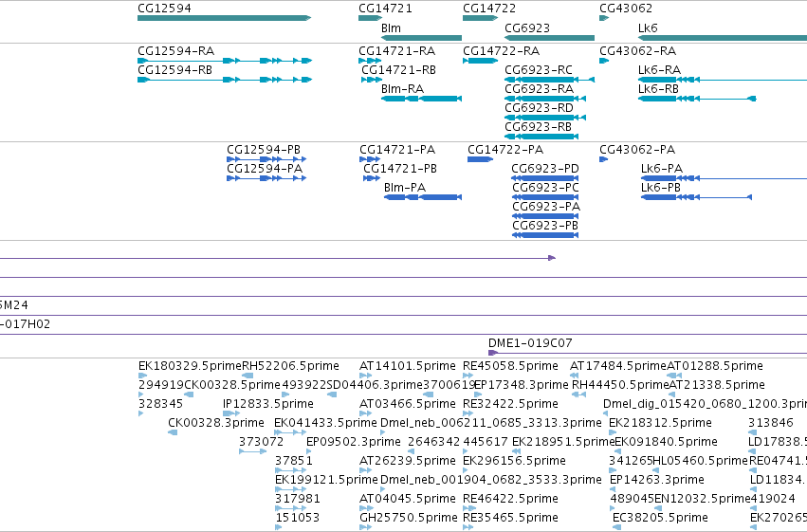Open the CG6923 gene feature bar
The width and height of the screenshot is (807, 532).
pyautogui.click(x=550, y=38)
